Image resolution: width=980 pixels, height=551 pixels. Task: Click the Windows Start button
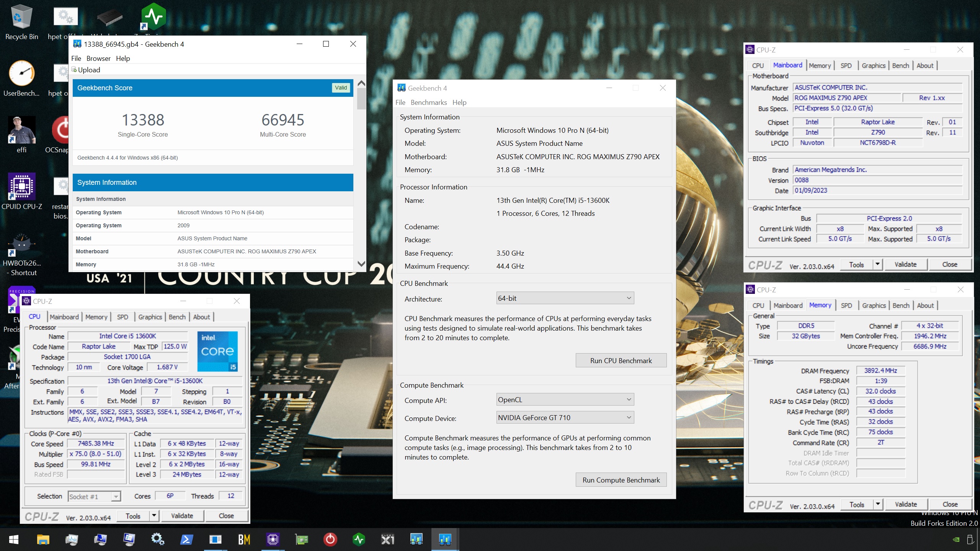[14, 540]
